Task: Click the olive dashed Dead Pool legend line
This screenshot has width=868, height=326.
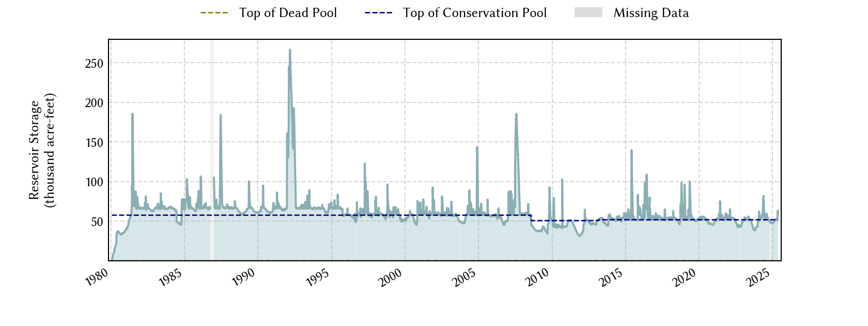Action: [x=214, y=13]
